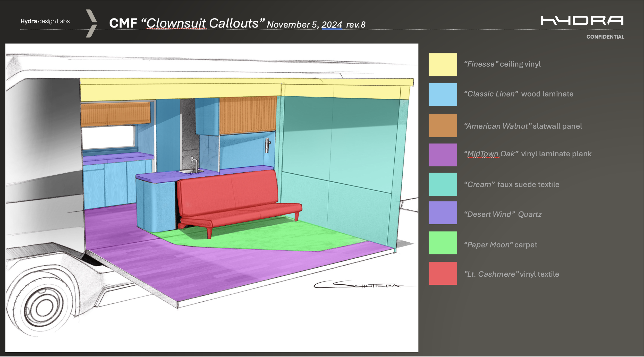The height and width of the screenshot is (357, 644).
Task: Click the yellow Finesse ceiling vinyl swatch
Action: [443, 65]
